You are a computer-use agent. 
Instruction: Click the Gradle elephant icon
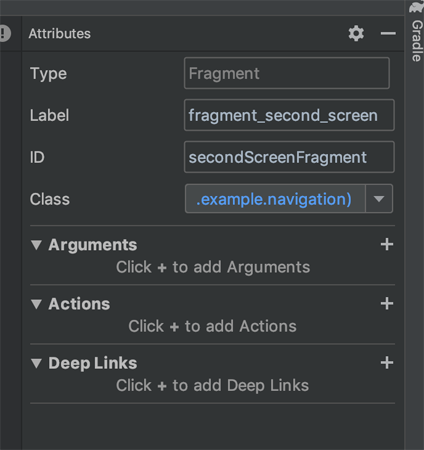tap(417, 7)
